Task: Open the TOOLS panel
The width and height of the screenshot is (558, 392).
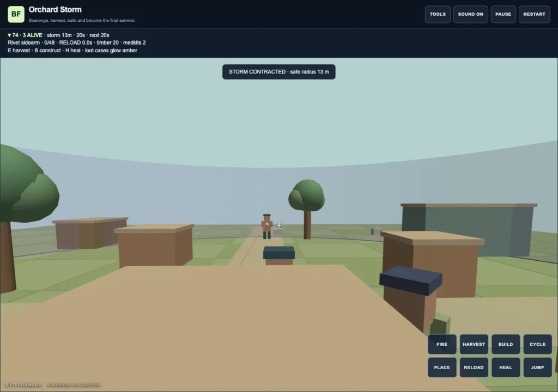Action: click(438, 14)
